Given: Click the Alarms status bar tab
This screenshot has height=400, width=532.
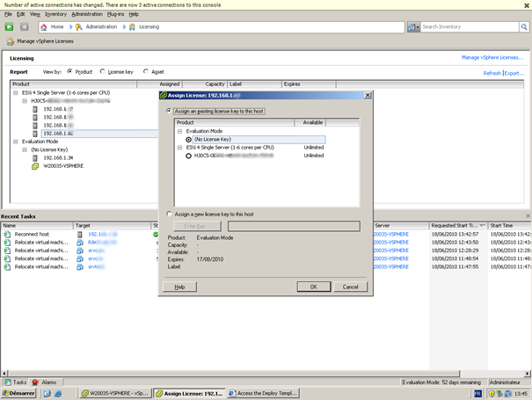Looking at the screenshot, I should click(x=44, y=382).
